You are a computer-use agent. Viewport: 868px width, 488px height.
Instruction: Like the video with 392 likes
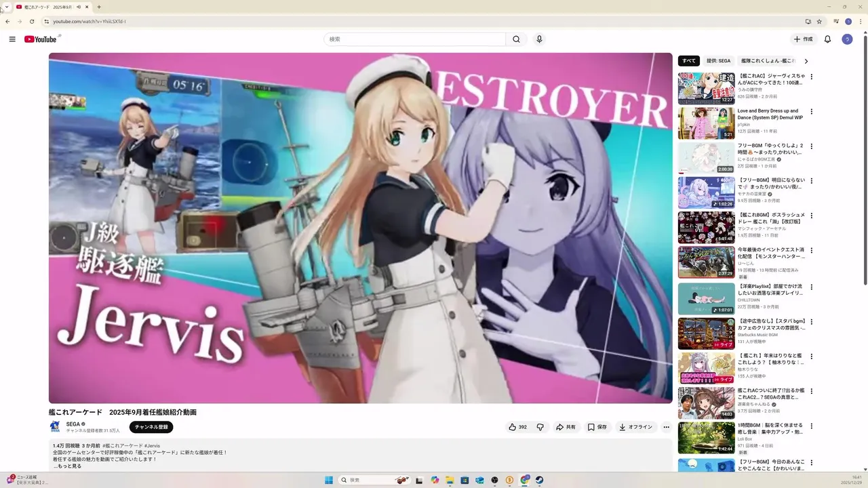click(517, 427)
